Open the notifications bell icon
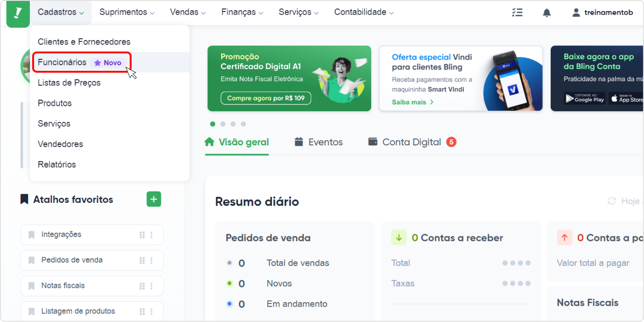The height and width of the screenshot is (322, 644). pyautogui.click(x=546, y=12)
